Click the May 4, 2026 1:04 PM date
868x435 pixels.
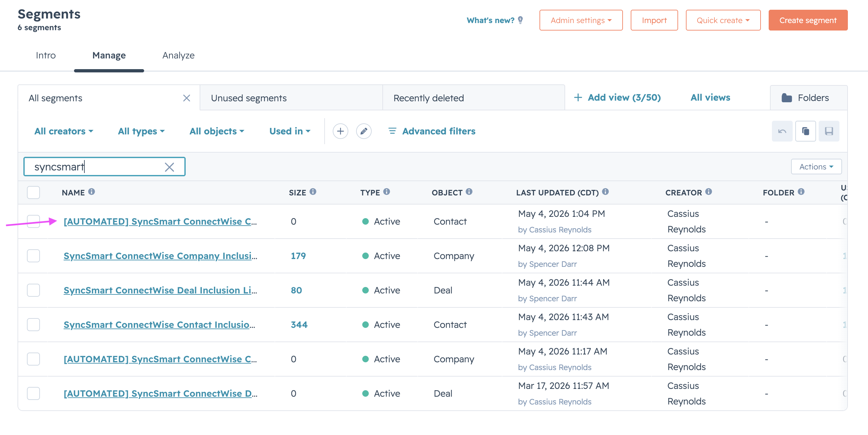pos(561,214)
